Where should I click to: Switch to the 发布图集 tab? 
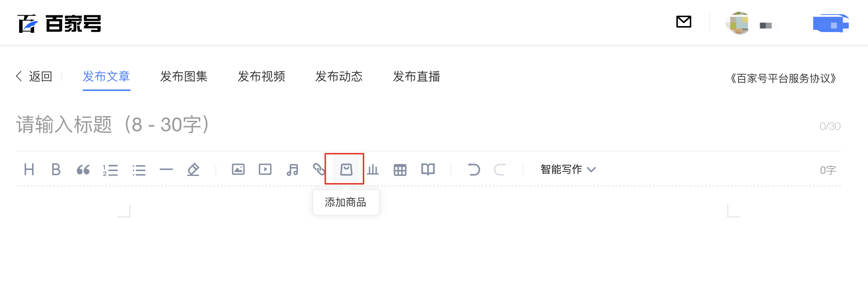click(184, 76)
